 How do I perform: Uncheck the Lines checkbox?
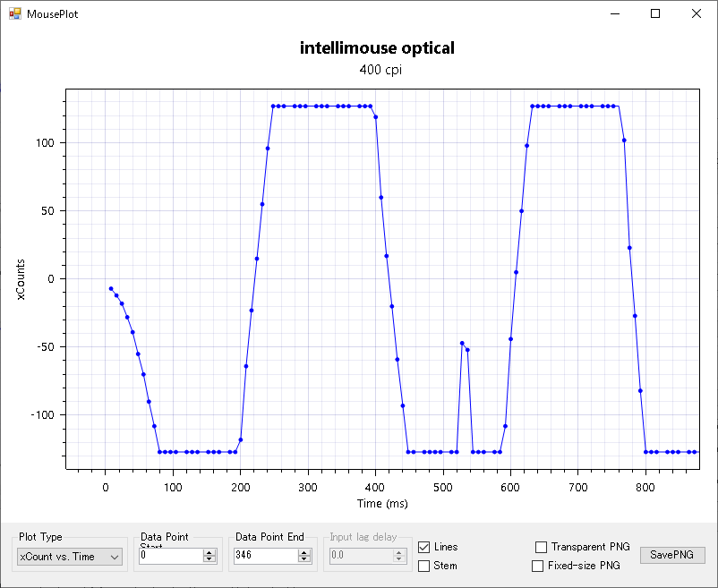[x=424, y=547]
